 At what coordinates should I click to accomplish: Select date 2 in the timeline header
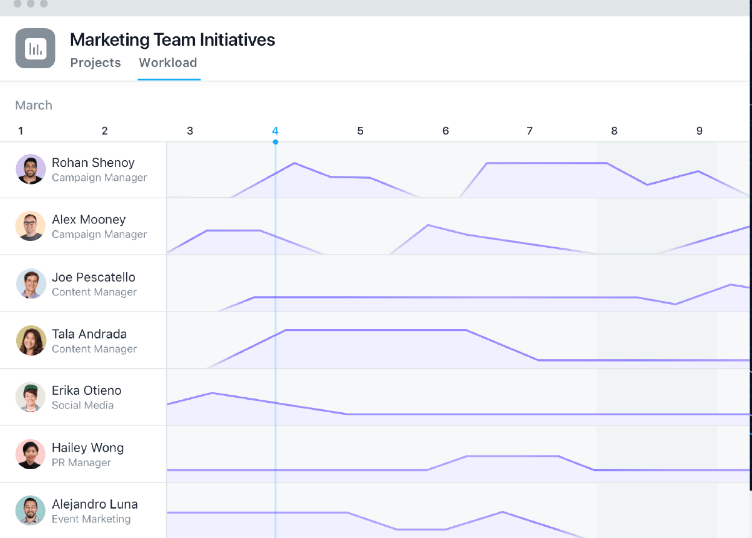pyautogui.click(x=105, y=131)
